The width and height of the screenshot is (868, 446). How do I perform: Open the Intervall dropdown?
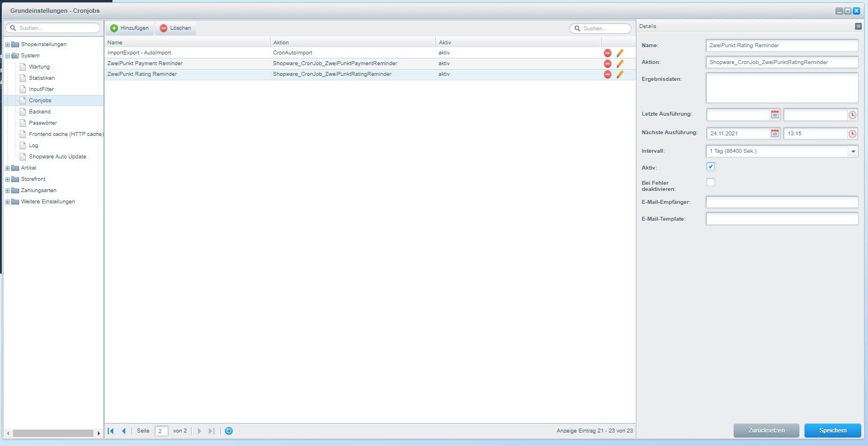click(853, 151)
